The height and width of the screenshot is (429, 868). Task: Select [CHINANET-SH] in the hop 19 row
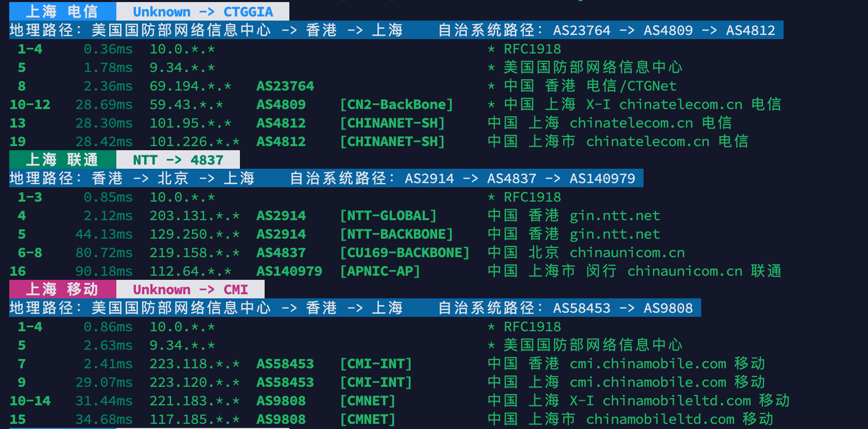(392, 141)
